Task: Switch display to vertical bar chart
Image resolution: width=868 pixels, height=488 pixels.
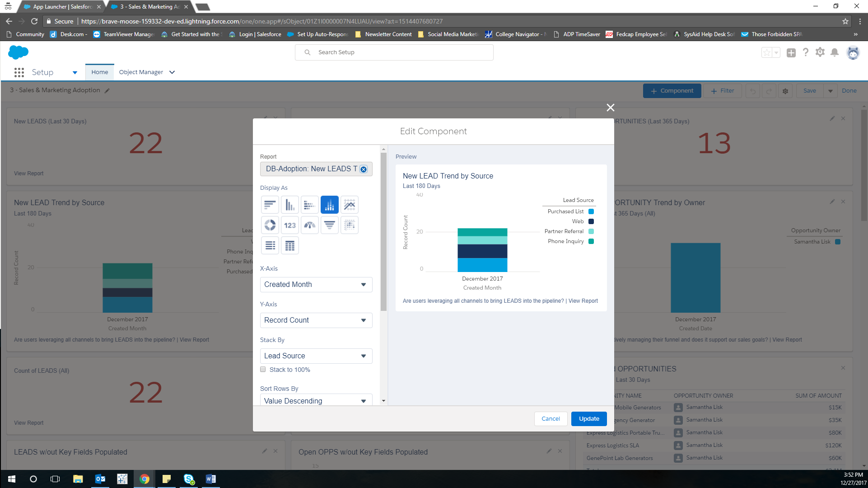Action: coord(289,204)
